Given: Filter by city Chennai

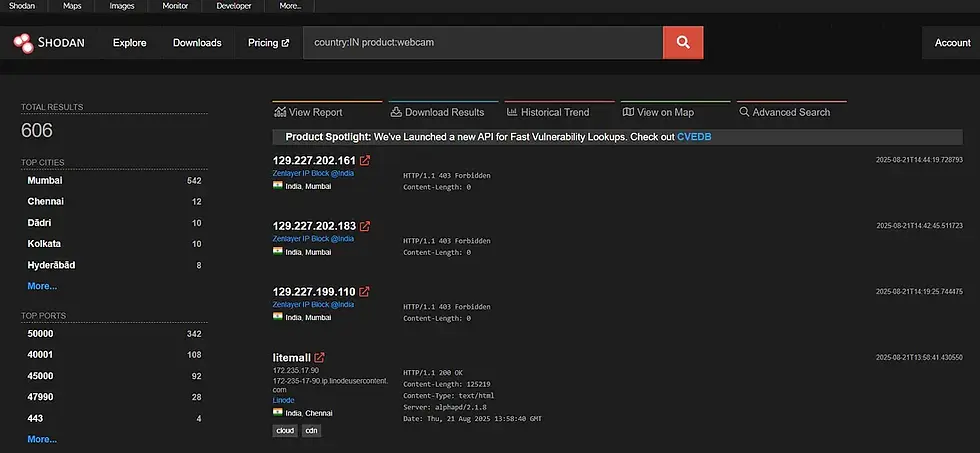Looking at the screenshot, I should point(46,202).
